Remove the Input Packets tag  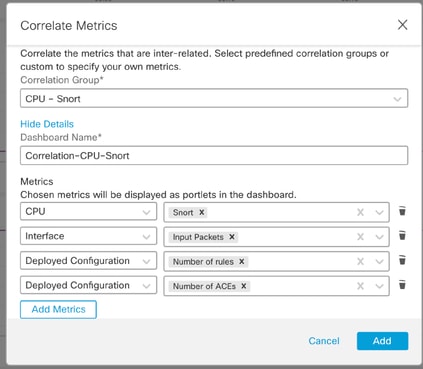click(232, 237)
